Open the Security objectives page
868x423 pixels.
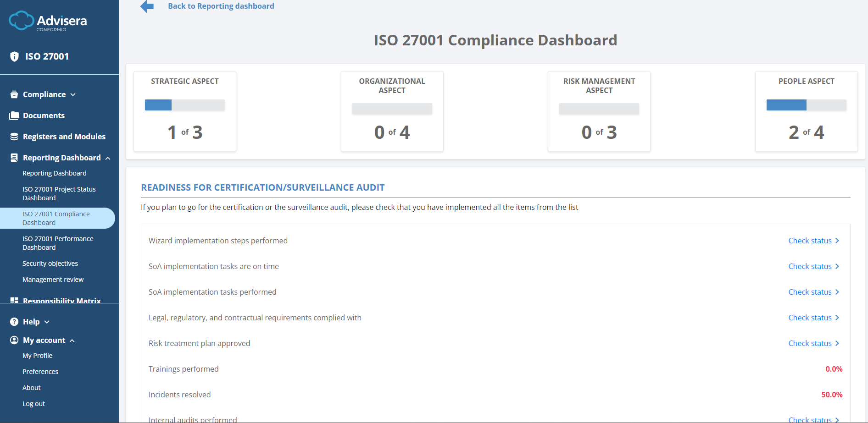50,263
